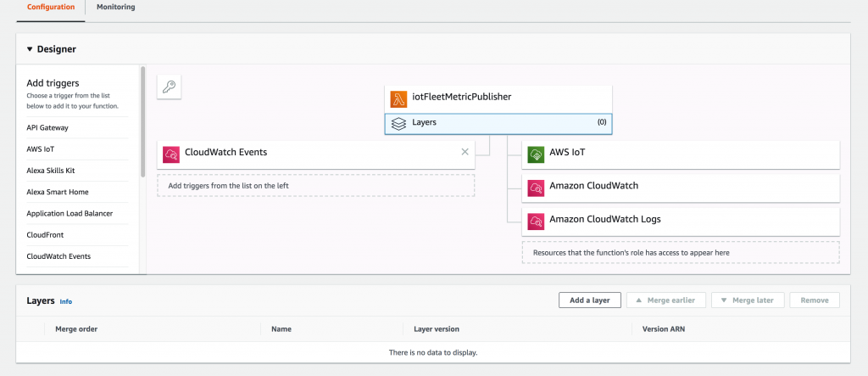Click the orange Lambda function icon

(x=398, y=99)
